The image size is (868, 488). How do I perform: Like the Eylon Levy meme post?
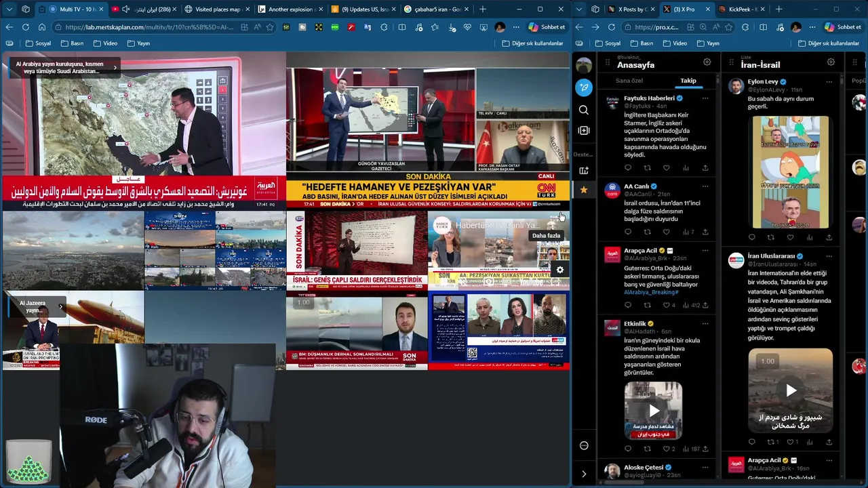pyautogui.click(x=790, y=237)
